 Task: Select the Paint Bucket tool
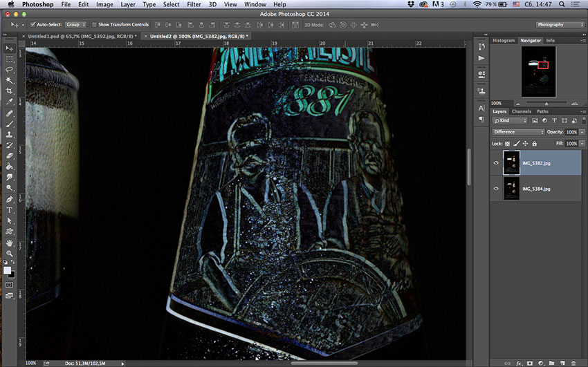click(x=10, y=167)
